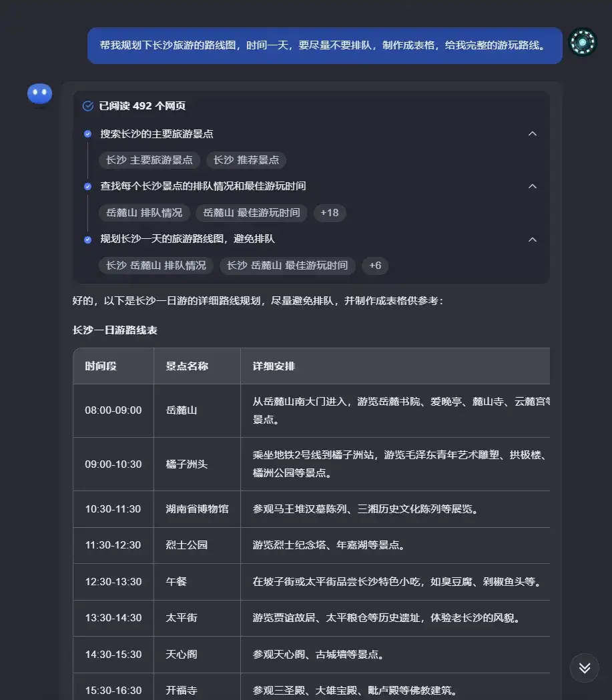Click the user avatar icon at top right
Viewport: 612px width, 700px height.
coord(583,42)
